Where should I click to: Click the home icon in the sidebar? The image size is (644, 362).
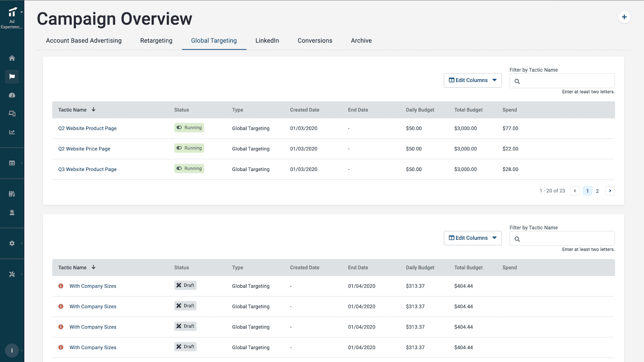click(x=12, y=58)
